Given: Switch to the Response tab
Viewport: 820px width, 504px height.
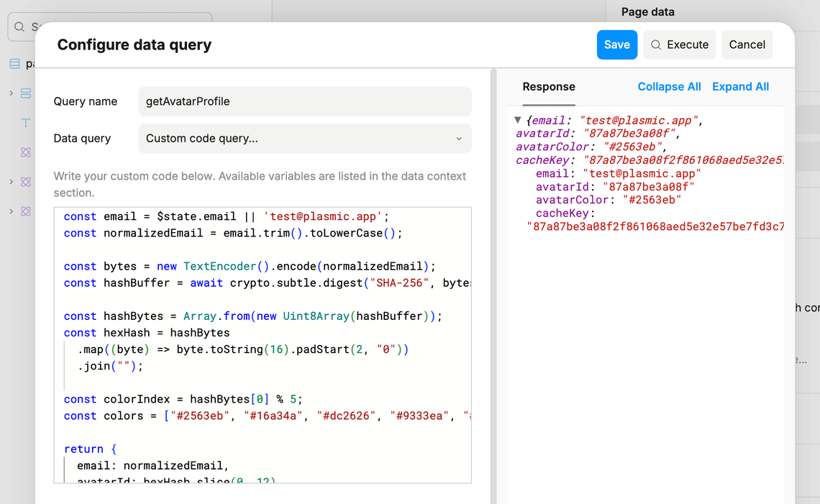Looking at the screenshot, I should pos(549,87).
